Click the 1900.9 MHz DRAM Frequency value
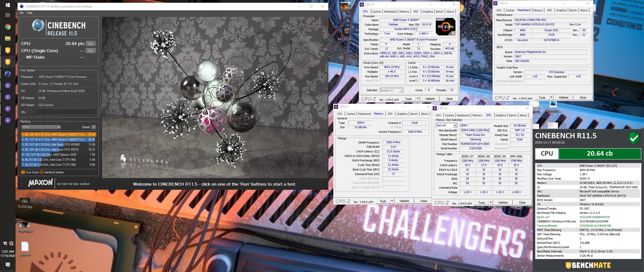Viewport: 644px width, 272px height. click(393, 143)
